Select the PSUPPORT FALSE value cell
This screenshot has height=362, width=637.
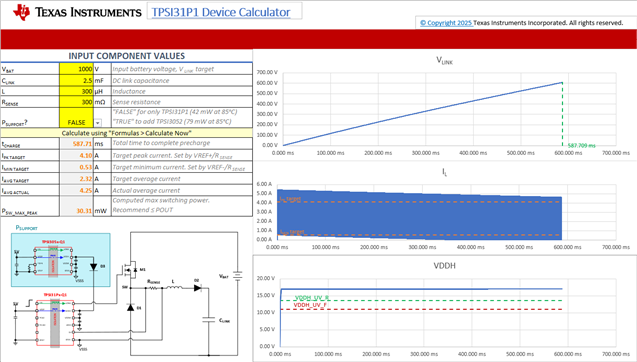point(76,118)
